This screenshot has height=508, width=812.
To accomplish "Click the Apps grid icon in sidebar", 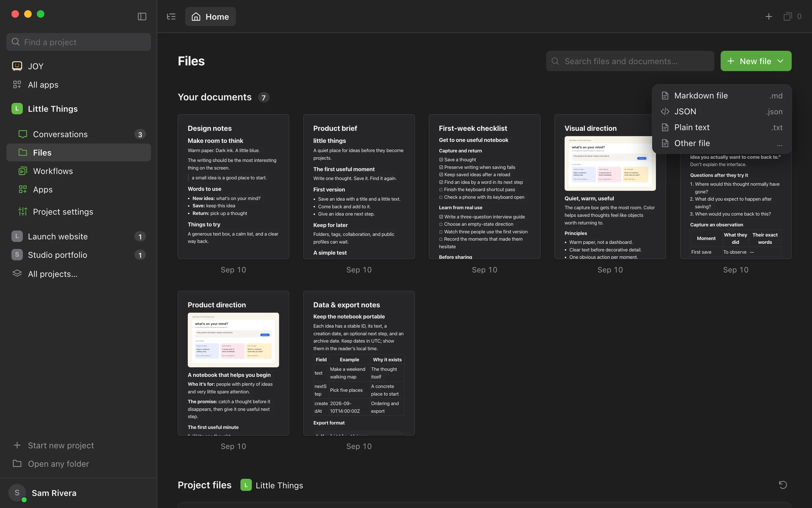I will pyautogui.click(x=23, y=190).
